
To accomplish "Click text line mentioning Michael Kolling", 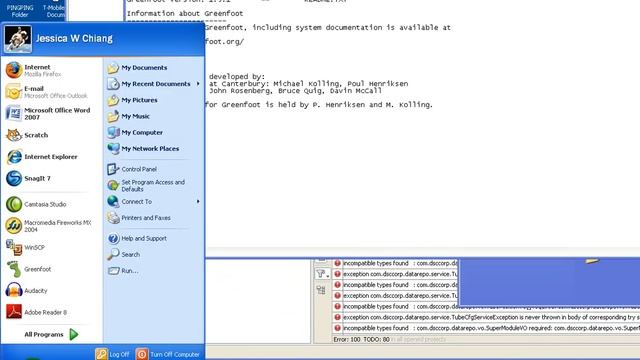I will pos(309,84).
